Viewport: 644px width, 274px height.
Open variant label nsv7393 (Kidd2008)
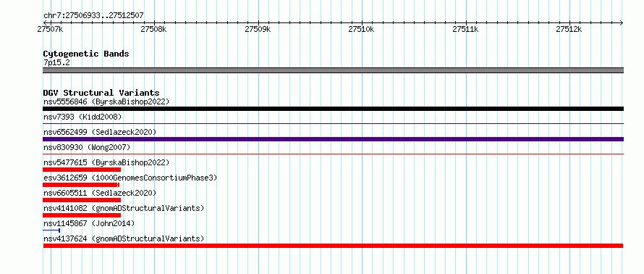pyautogui.click(x=82, y=117)
